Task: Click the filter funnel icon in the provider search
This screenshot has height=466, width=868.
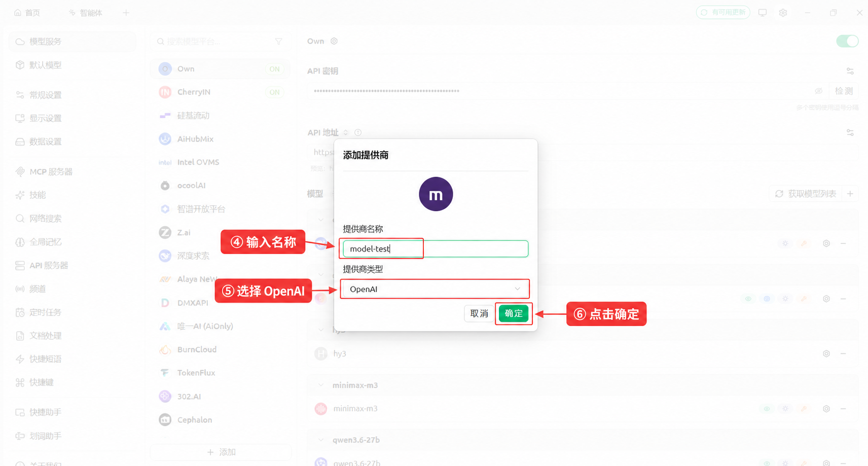Action: (x=279, y=42)
